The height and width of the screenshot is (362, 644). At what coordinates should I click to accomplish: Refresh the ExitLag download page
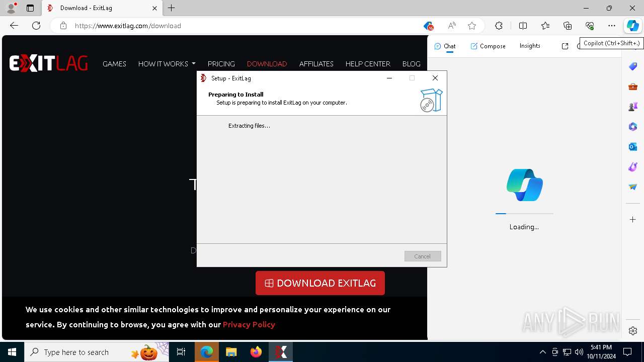click(36, 26)
